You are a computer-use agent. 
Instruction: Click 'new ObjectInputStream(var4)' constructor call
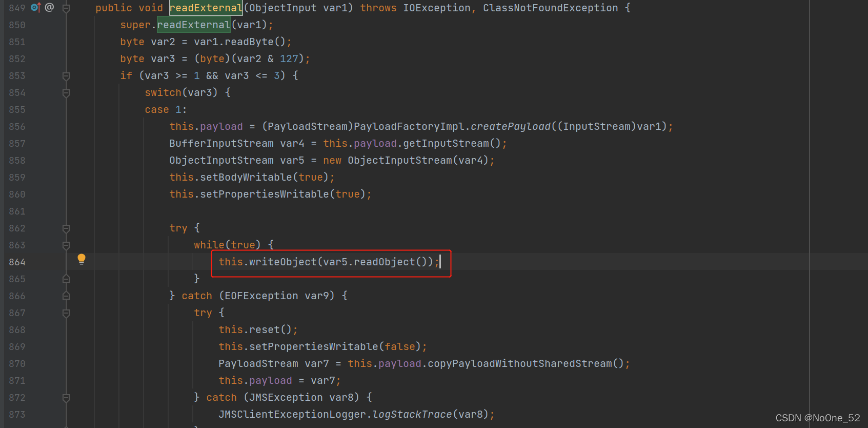pyautogui.click(x=406, y=160)
